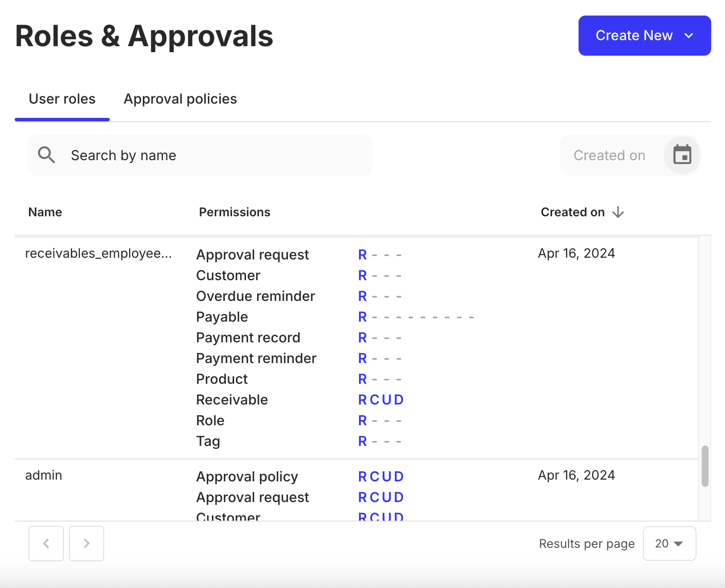Image resolution: width=725 pixels, height=588 pixels.
Task: Click the search magnifier icon
Action: tap(46, 155)
